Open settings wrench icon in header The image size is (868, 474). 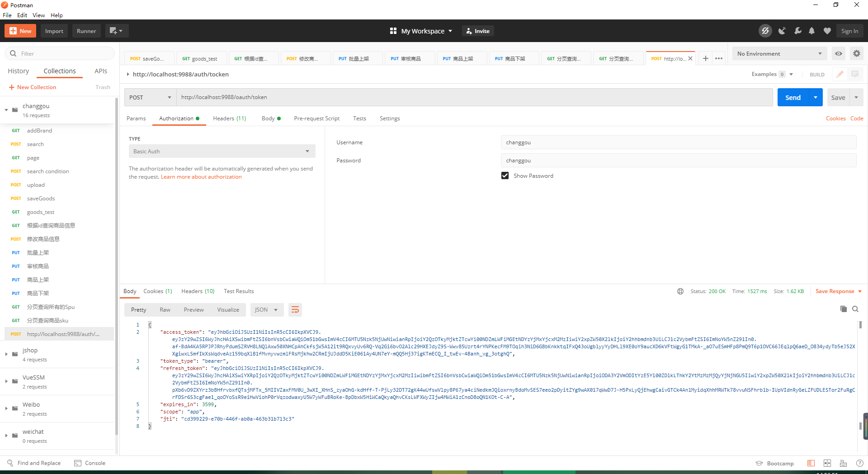(x=797, y=31)
